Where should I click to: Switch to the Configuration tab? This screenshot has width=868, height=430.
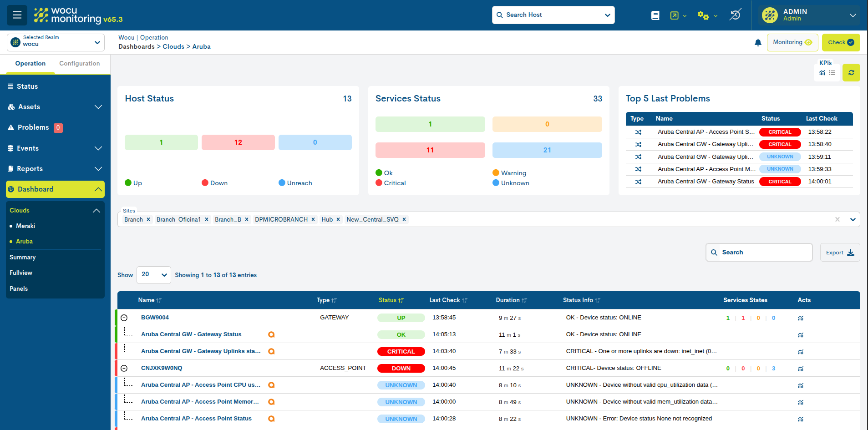pyautogui.click(x=79, y=64)
